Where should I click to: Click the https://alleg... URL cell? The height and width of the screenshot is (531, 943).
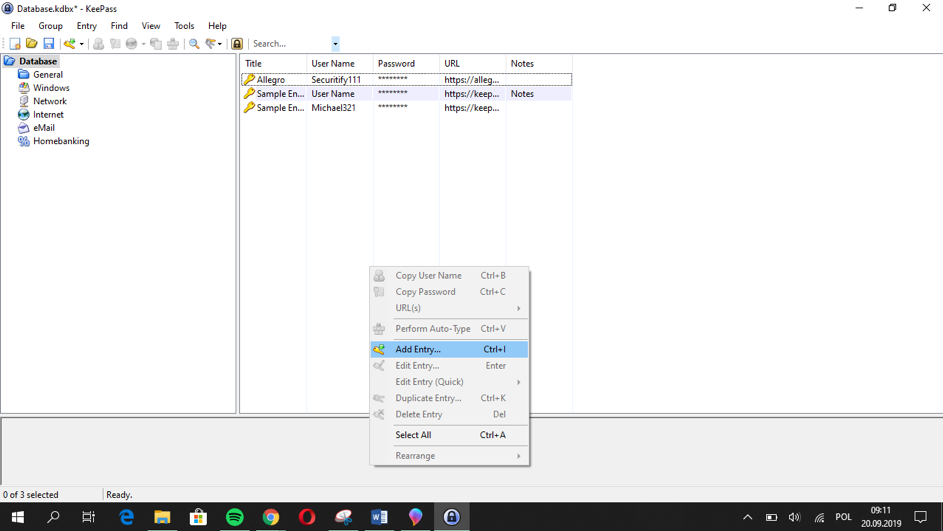pyautogui.click(x=472, y=79)
